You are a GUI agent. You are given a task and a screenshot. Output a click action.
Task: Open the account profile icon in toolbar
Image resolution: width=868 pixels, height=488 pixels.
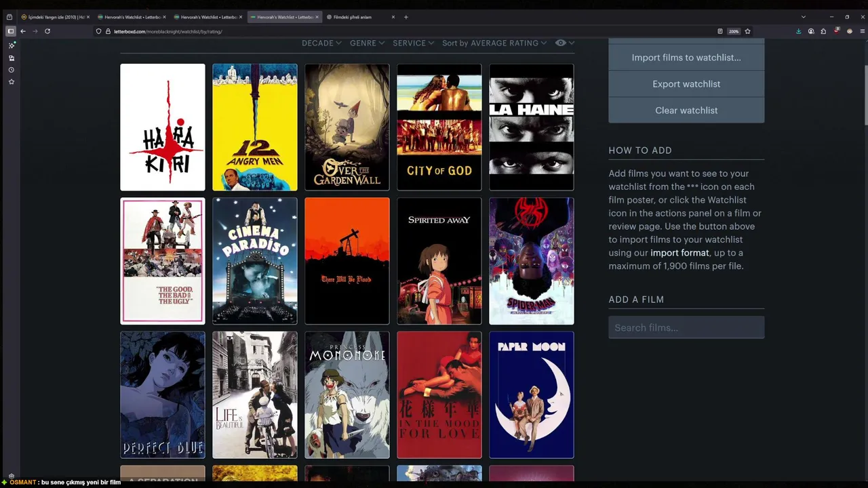tap(811, 31)
